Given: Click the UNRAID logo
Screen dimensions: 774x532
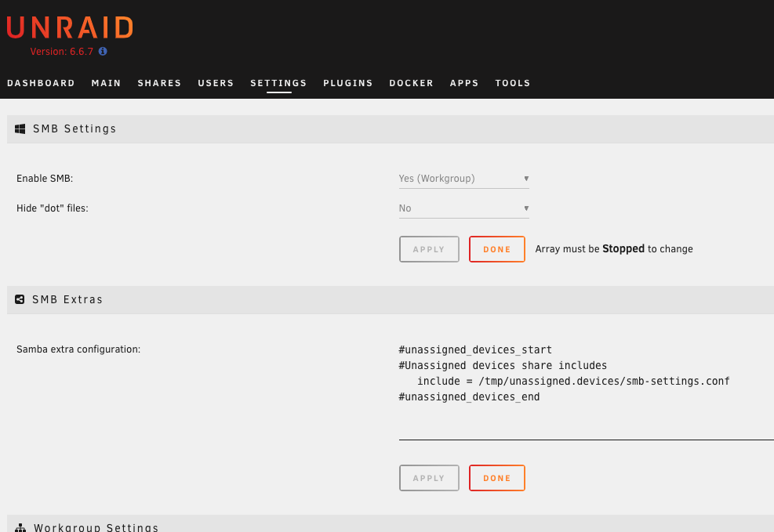Looking at the screenshot, I should click(x=70, y=27).
